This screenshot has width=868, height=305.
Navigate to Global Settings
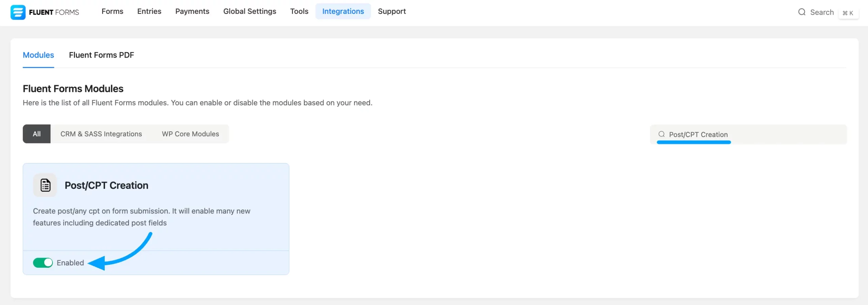click(x=250, y=12)
